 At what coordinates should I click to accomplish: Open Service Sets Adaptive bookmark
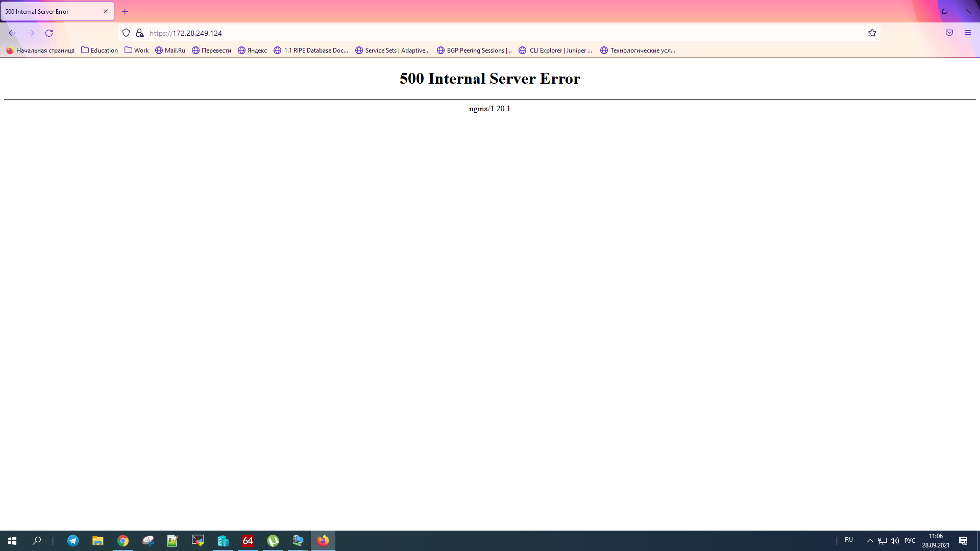[393, 51]
